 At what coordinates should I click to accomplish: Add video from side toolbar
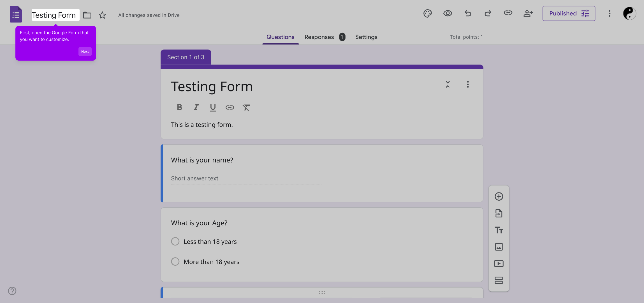tap(499, 264)
